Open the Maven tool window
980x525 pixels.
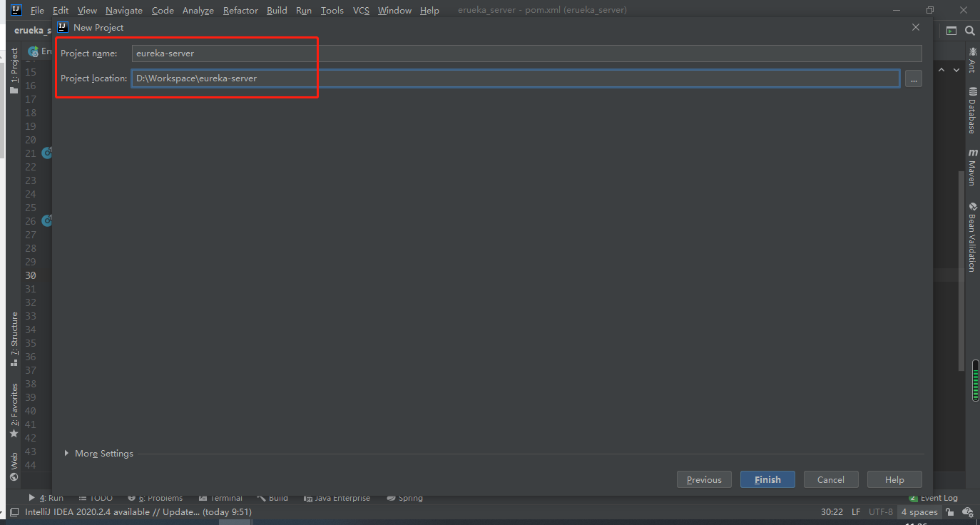point(971,167)
